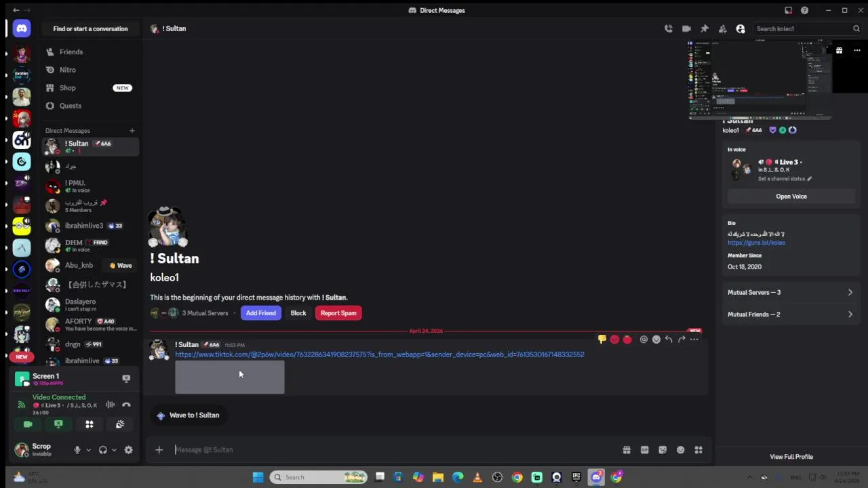Click the gift icon on profile banner

[839, 50]
